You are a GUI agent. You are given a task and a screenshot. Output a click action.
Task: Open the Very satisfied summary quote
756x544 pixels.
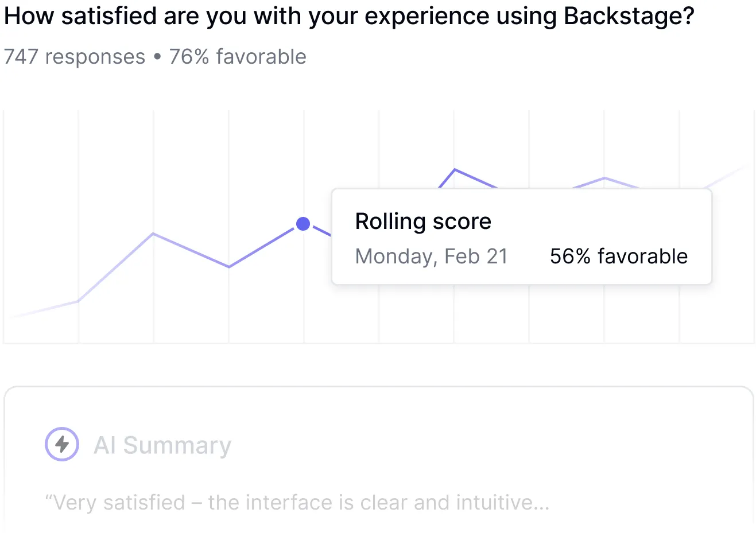297,503
